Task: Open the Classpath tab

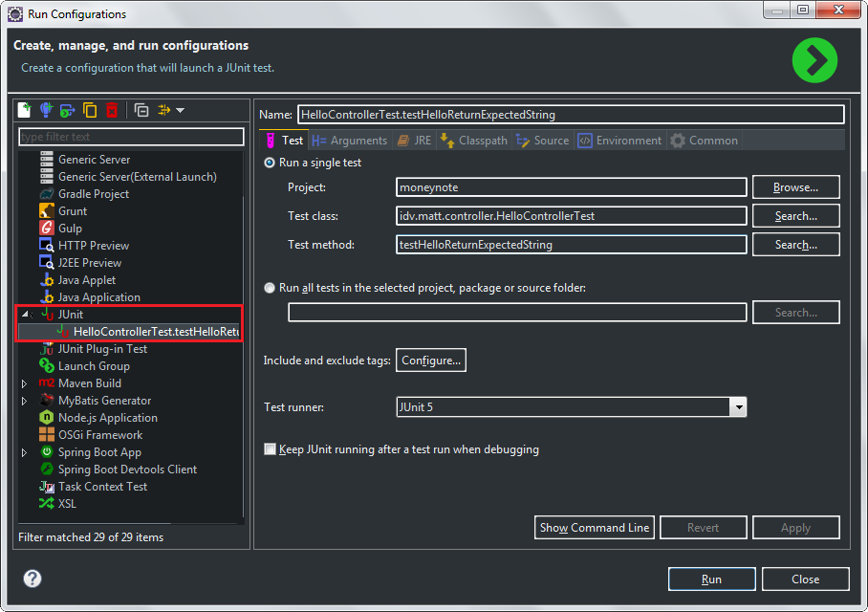Action: [x=473, y=141]
